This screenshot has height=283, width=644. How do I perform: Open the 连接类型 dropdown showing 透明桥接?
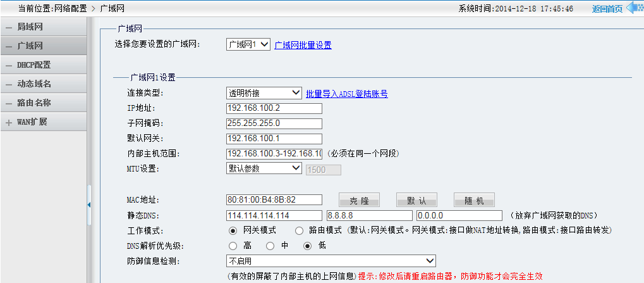point(264,93)
